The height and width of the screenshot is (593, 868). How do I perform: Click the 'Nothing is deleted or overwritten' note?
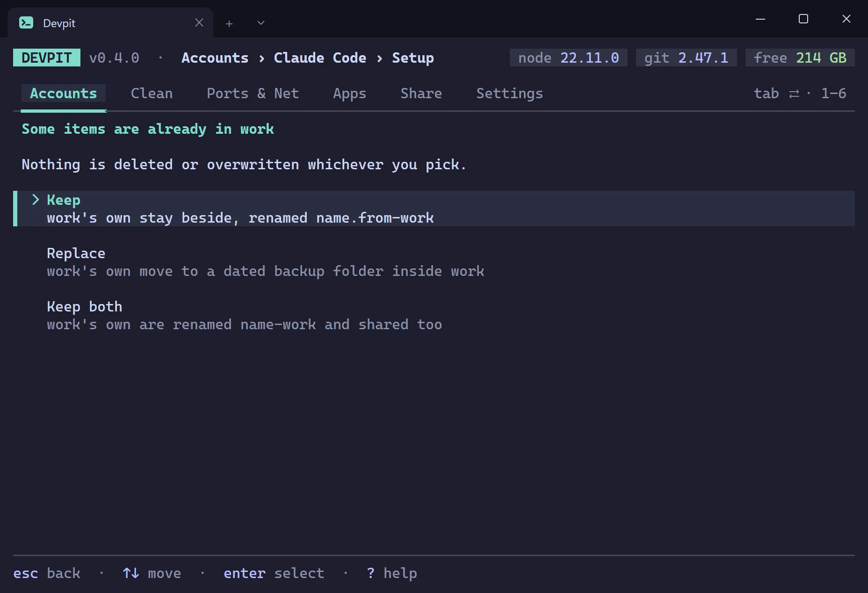pos(244,165)
